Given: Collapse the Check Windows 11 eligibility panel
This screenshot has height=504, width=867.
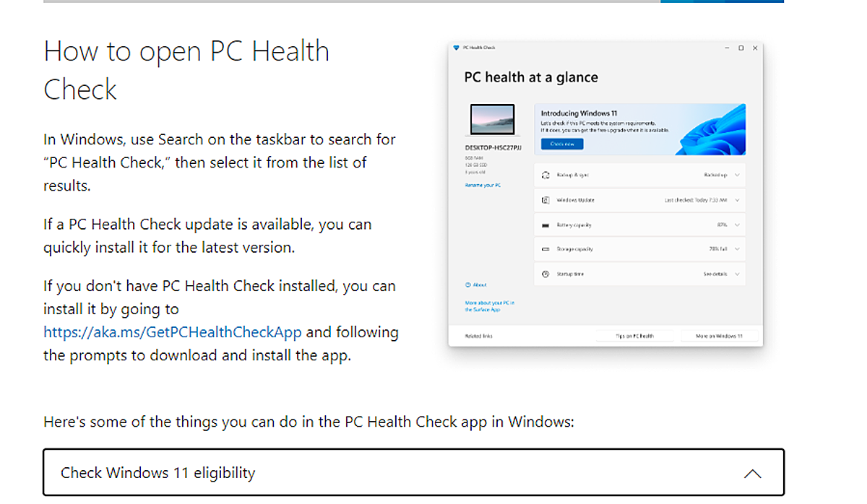Looking at the screenshot, I should (754, 473).
